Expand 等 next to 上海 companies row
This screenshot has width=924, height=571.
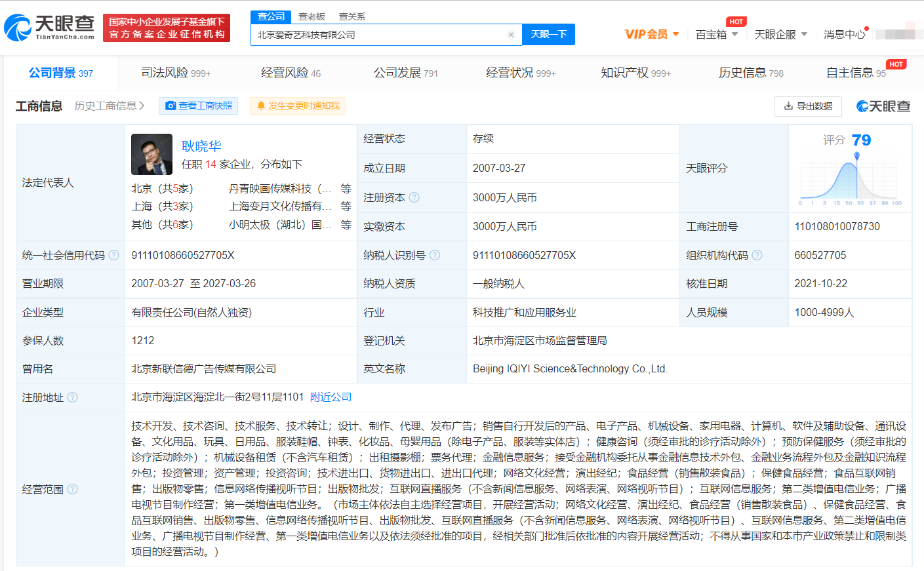point(346,207)
